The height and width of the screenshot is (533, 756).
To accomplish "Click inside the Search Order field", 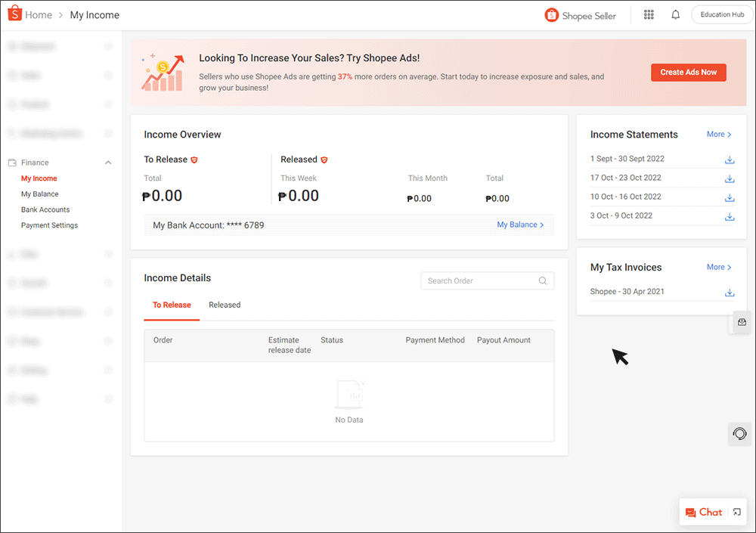I will point(476,280).
